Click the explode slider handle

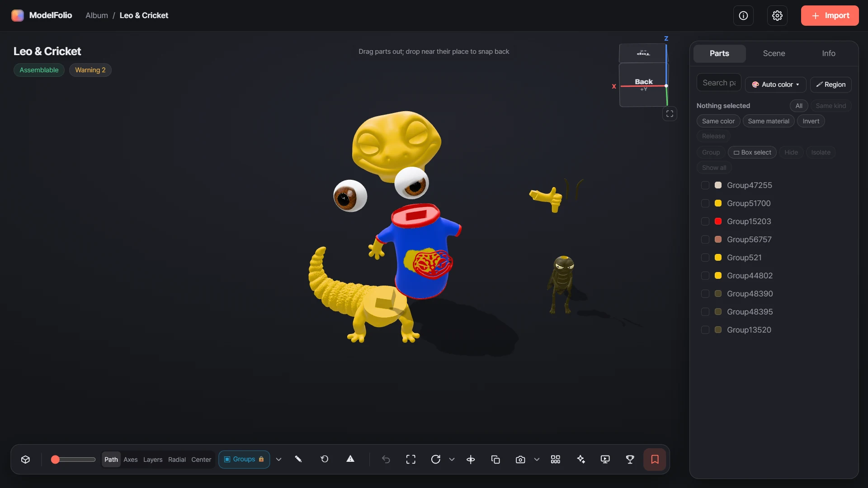[x=55, y=460]
